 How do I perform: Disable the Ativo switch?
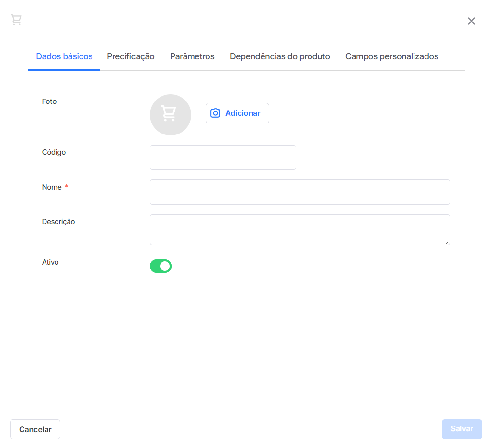coord(161,266)
